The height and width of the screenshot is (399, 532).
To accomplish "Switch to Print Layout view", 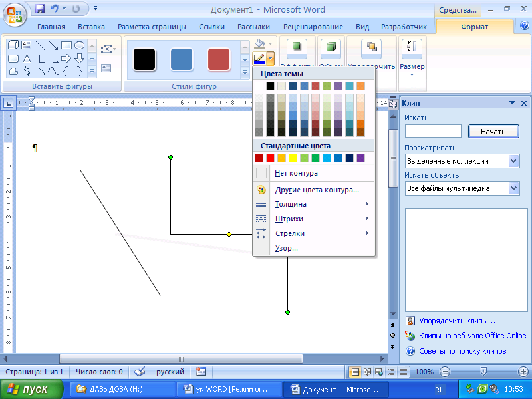I will 355,372.
